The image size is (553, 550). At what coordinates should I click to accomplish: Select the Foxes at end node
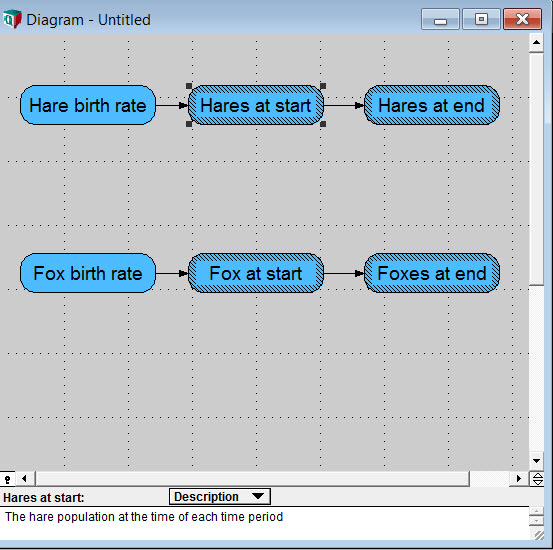[432, 273]
